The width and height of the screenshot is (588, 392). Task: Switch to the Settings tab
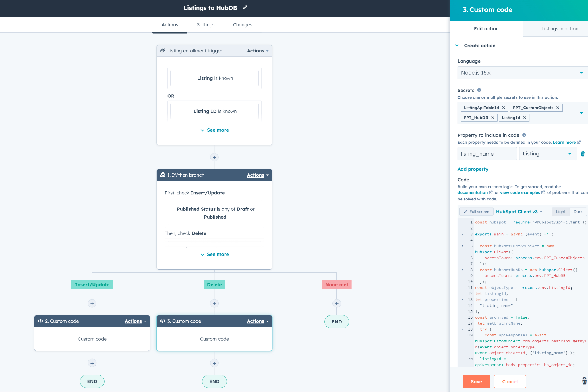pos(206,25)
